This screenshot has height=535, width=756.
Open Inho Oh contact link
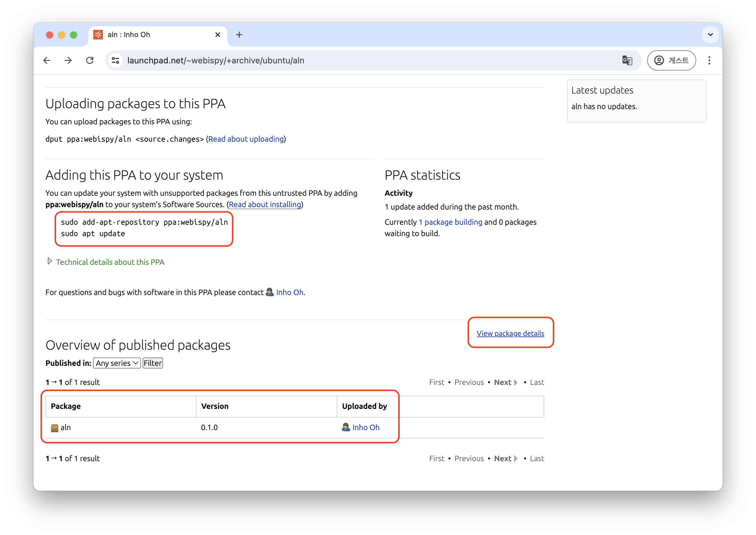tap(289, 292)
